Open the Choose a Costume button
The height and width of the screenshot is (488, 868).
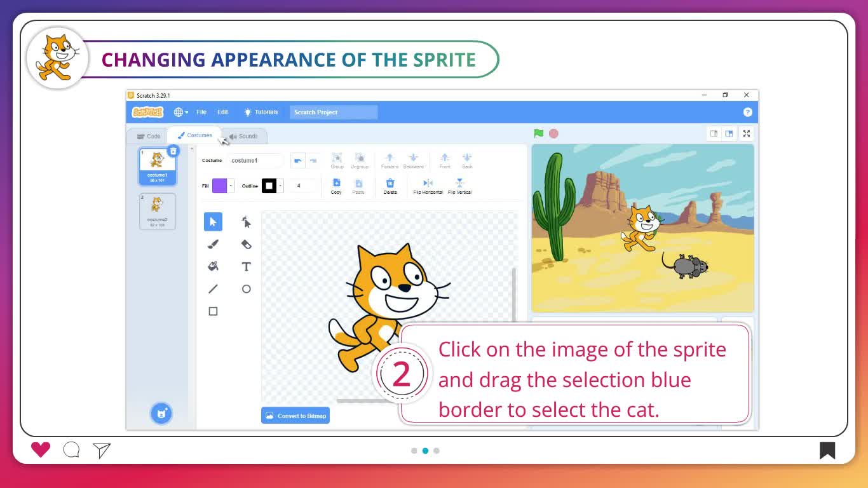pyautogui.click(x=161, y=413)
